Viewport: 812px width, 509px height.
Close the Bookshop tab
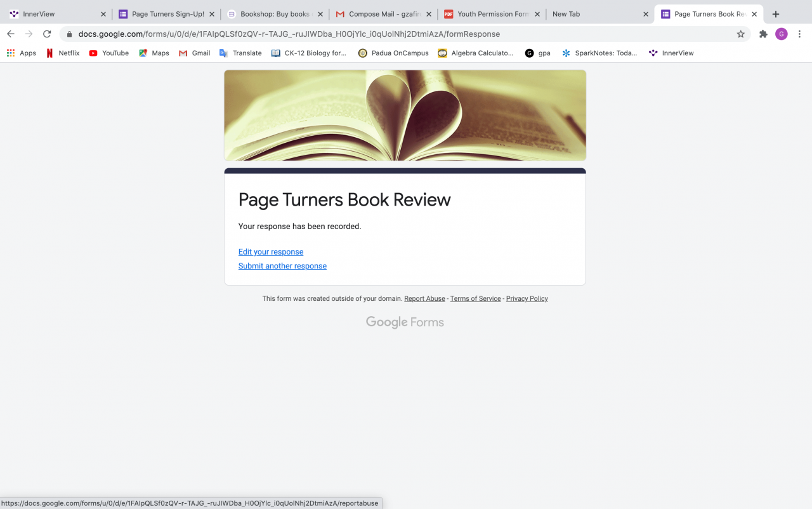tap(320, 14)
